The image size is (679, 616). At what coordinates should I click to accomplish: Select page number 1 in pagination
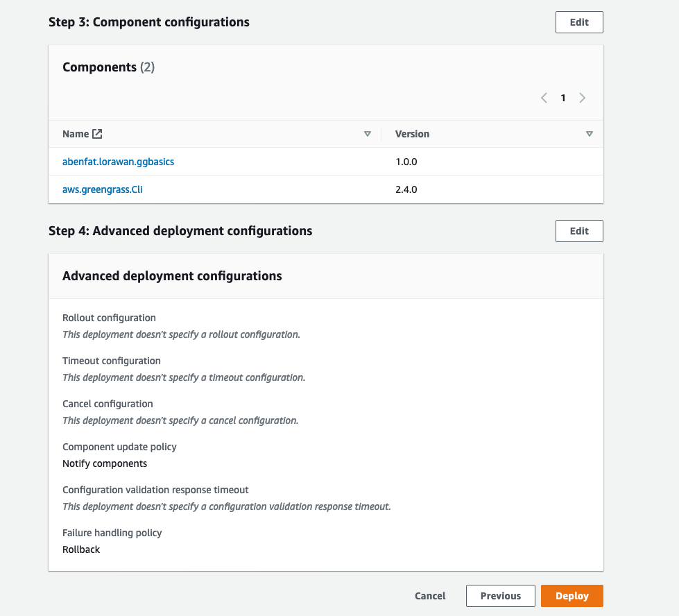(563, 98)
